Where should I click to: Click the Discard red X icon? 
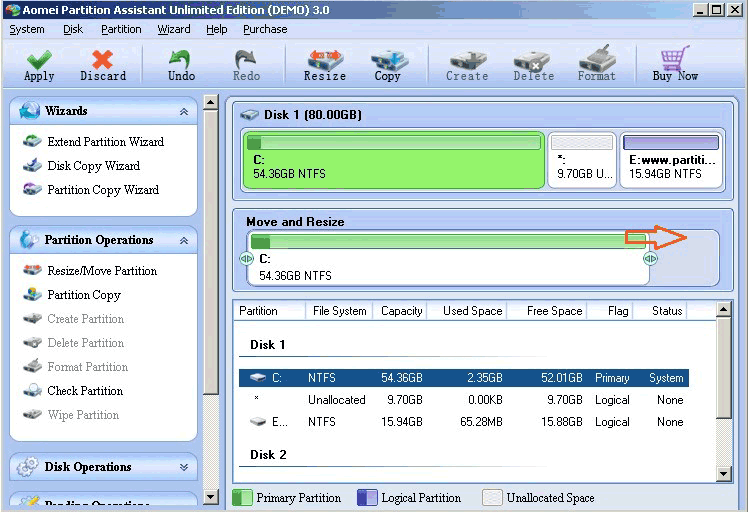103,60
